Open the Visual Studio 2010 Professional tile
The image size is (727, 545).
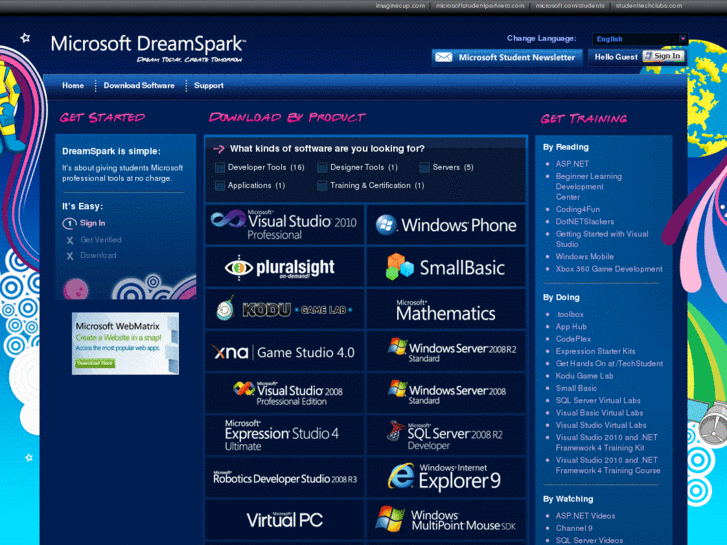(284, 225)
